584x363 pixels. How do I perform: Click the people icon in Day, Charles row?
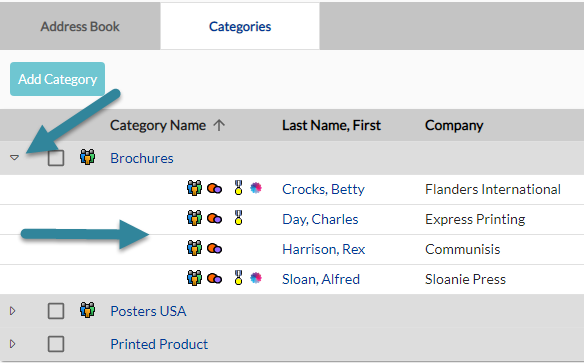point(194,218)
